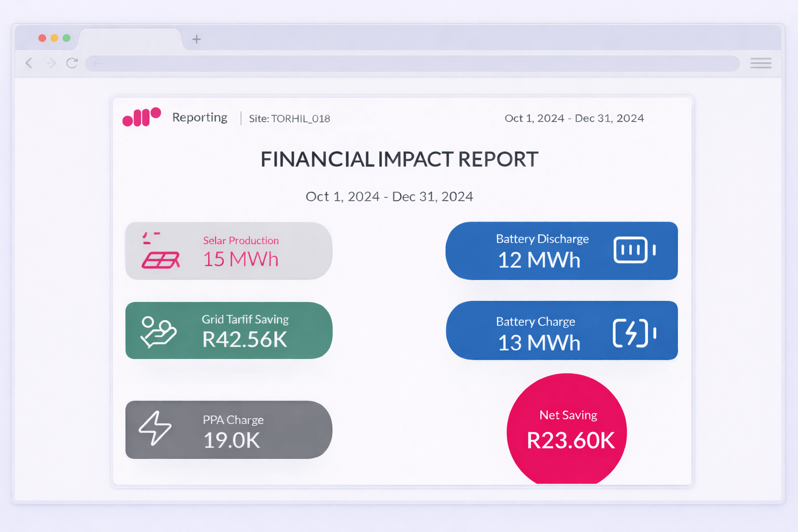Select the Grid Tariff Saving R42.56K value
This screenshot has height=532, width=798.
coord(244,339)
